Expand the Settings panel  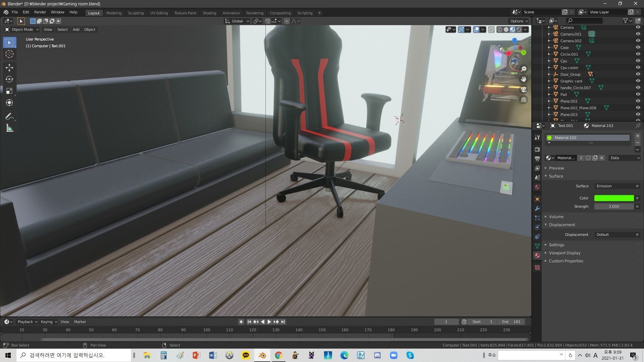(x=556, y=245)
